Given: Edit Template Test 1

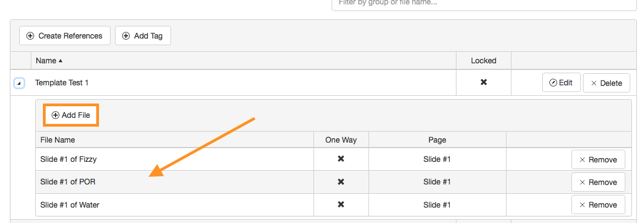Looking at the screenshot, I should [x=561, y=83].
